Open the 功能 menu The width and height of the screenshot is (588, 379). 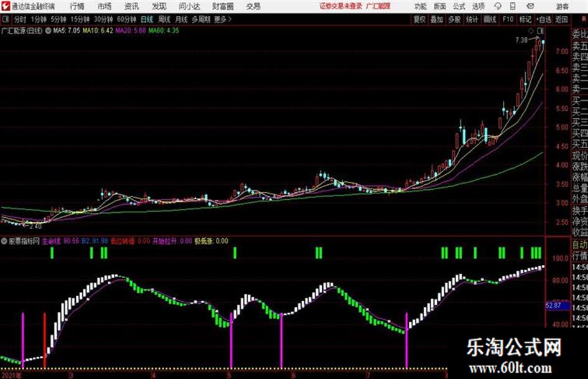pos(421,6)
